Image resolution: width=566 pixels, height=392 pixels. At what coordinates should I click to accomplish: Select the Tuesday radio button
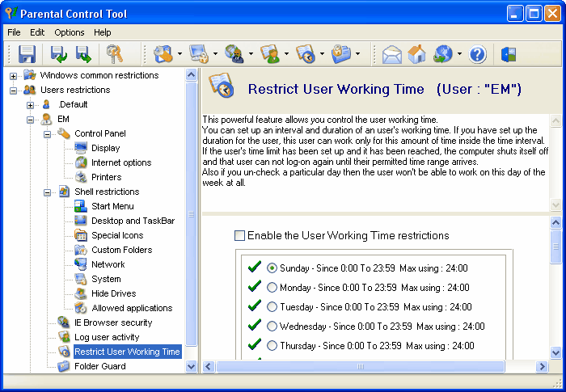coord(272,307)
